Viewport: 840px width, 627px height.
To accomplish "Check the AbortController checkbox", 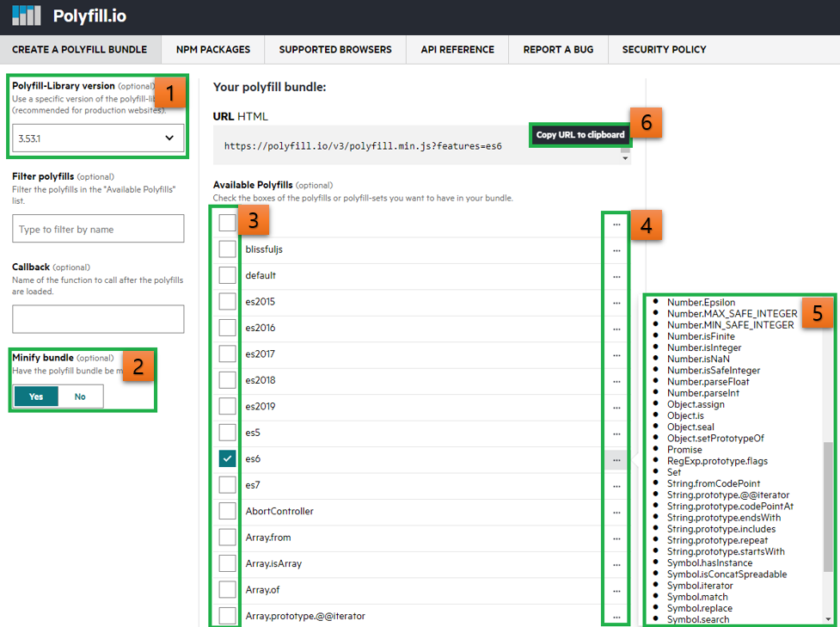I will (x=227, y=511).
